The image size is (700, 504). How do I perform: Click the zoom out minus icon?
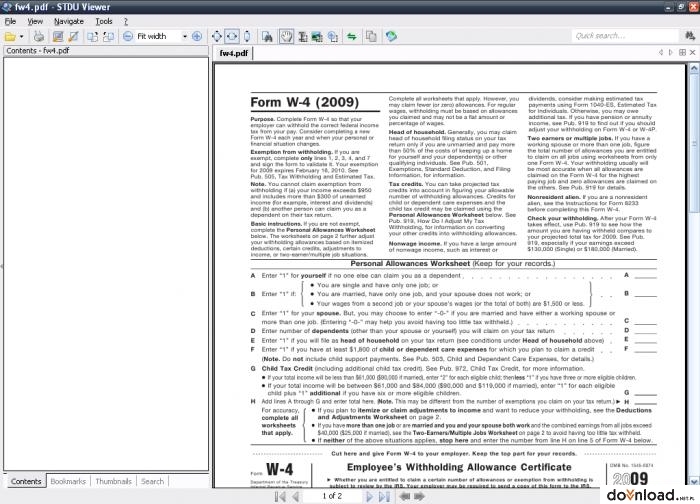click(128, 37)
